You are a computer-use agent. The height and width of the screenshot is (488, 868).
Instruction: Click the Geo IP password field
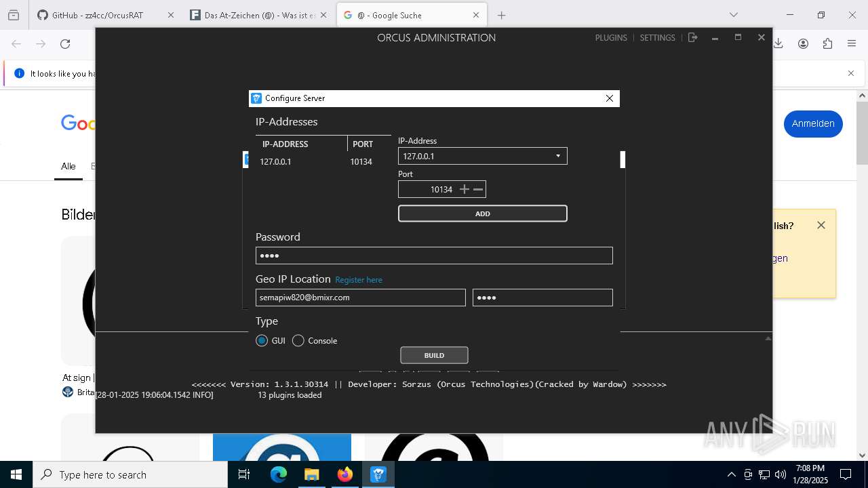[542, 298]
